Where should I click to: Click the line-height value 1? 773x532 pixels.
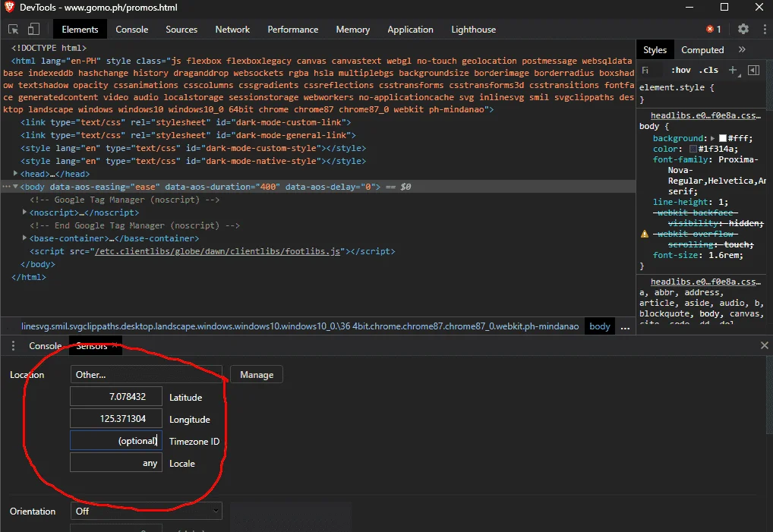[721, 202]
